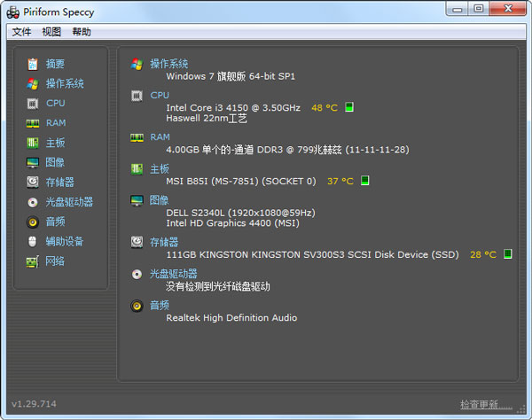Select 摘要 in the sidebar
Viewport: 532px width, 420px height.
pyautogui.click(x=55, y=64)
